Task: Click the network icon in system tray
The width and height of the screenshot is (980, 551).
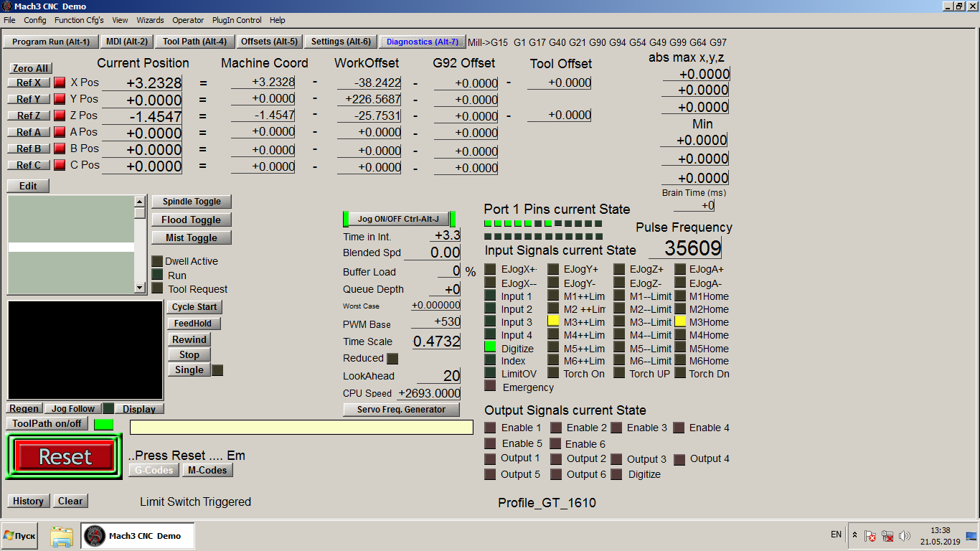Action: coord(887,536)
